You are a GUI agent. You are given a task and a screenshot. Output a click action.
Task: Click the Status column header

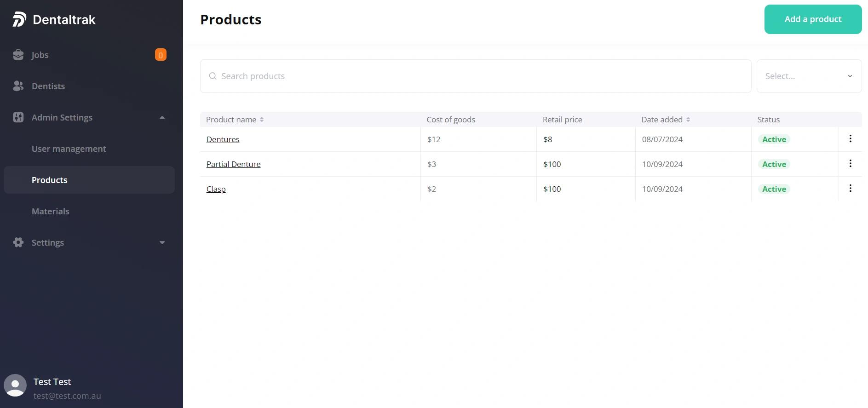coord(768,120)
